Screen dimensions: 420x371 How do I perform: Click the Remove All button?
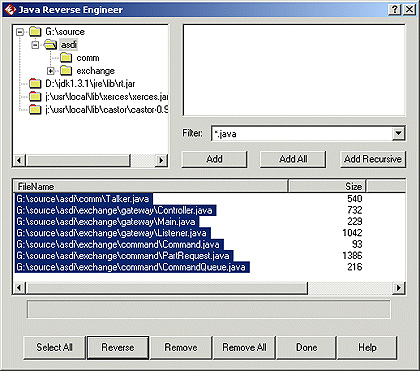pyautogui.click(x=244, y=347)
